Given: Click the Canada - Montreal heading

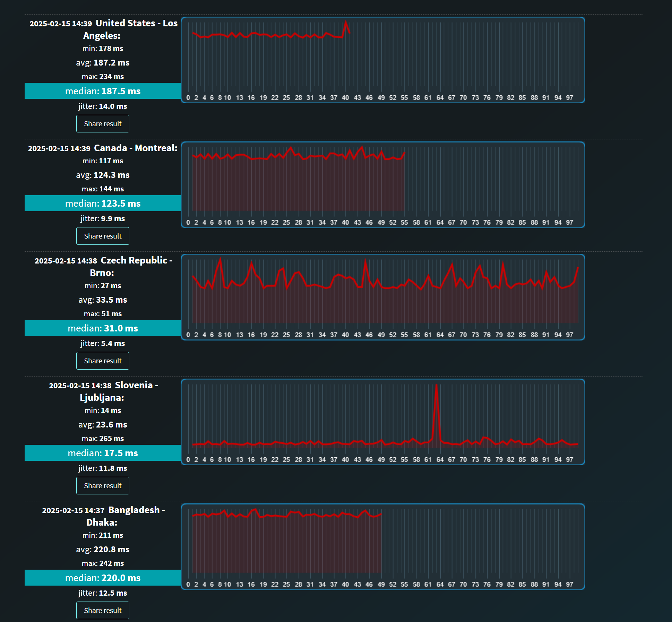Looking at the screenshot, I should click(x=136, y=148).
